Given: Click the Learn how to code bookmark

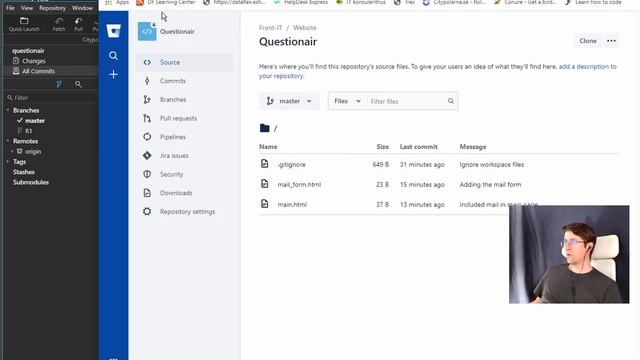Looking at the screenshot, I should point(593,2).
